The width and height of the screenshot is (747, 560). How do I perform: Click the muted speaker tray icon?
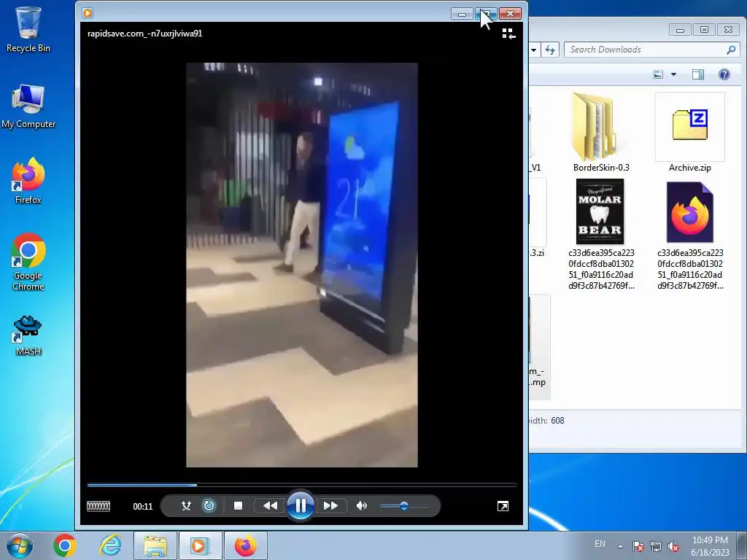tap(673, 546)
